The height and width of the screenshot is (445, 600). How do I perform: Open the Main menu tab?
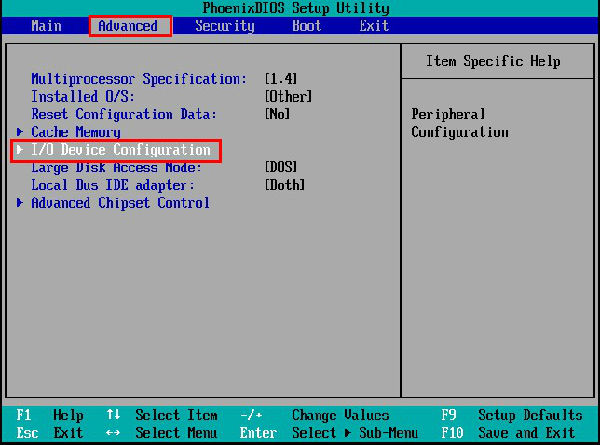pyautogui.click(x=46, y=26)
